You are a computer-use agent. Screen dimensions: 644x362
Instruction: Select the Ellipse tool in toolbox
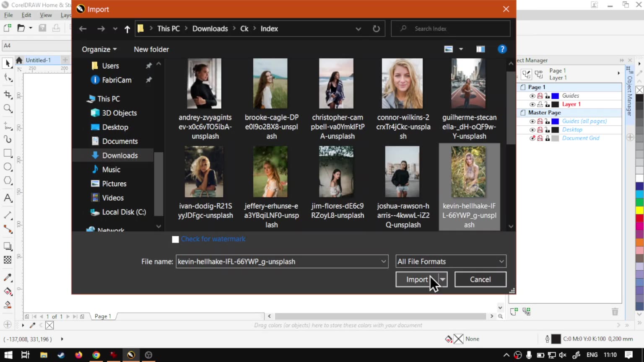(x=8, y=167)
